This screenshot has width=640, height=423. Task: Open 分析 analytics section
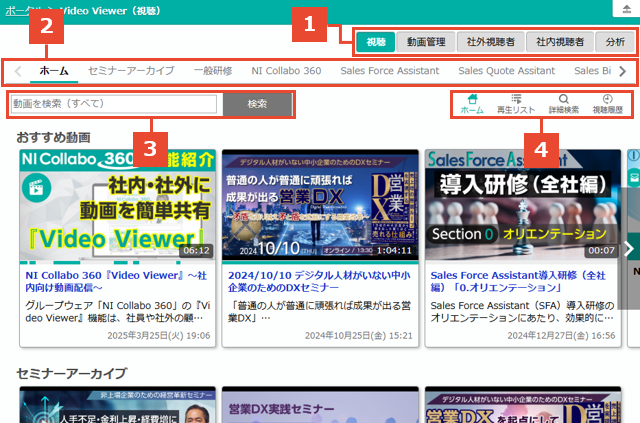[615, 42]
